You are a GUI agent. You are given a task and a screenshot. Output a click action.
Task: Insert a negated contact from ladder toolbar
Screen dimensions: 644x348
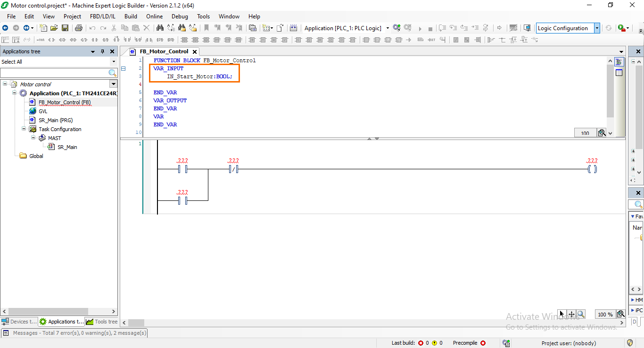click(105, 40)
